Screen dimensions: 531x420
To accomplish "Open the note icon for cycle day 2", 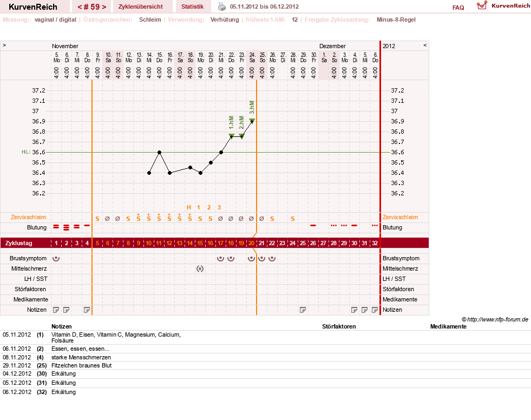I will pyautogui.click(x=67, y=310).
